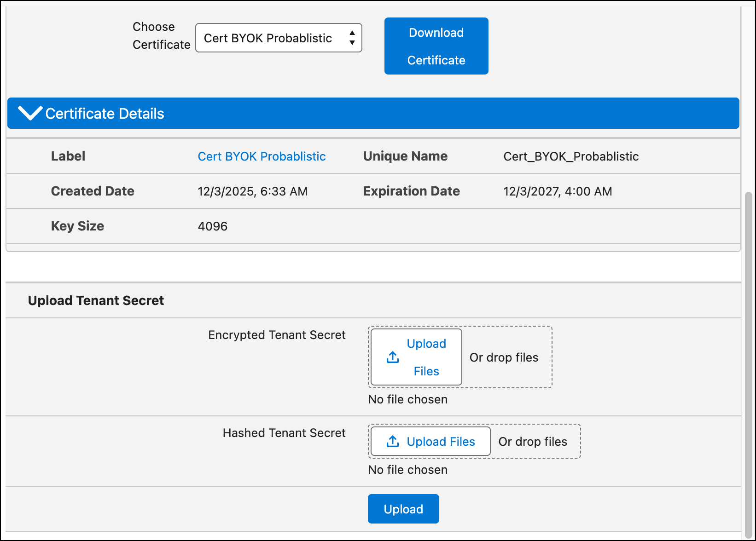Open the Choose Certificate dropdown
Screen dimensions: 756x541
[x=279, y=38]
